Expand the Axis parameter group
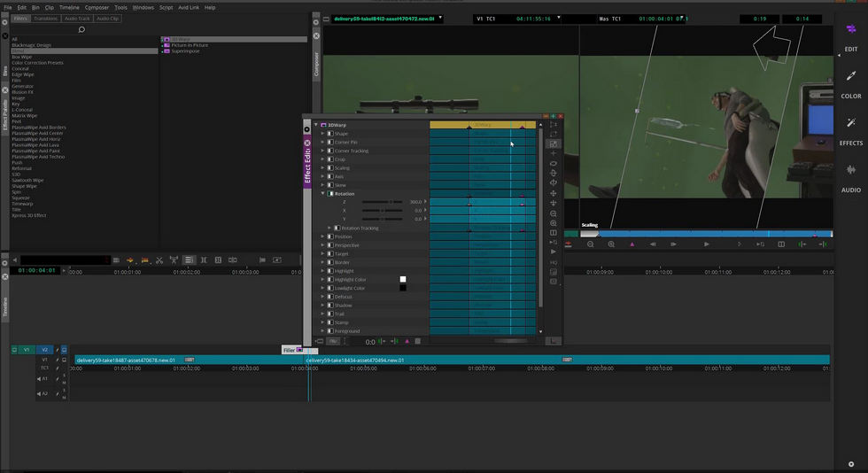 [x=322, y=176]
